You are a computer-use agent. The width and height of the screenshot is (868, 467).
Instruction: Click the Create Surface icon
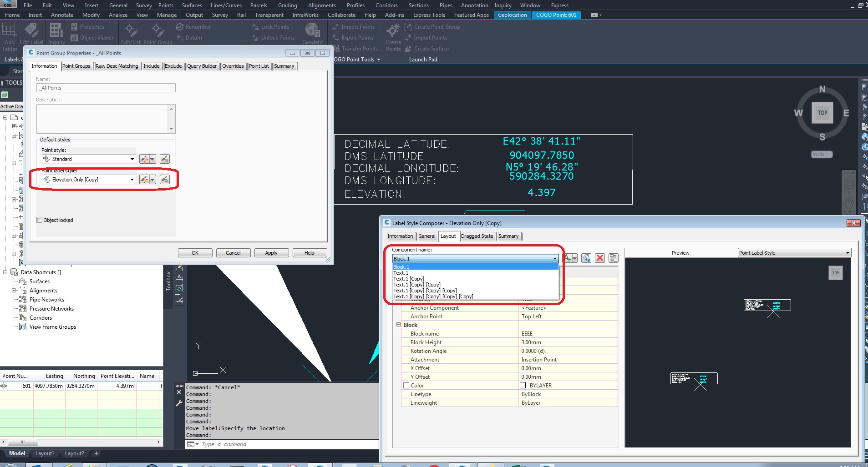click(408, 49)
